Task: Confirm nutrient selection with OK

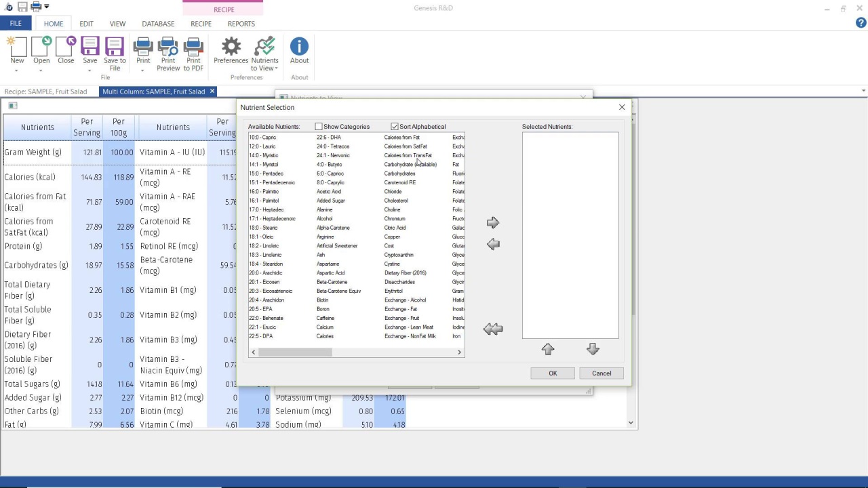Action: pyautogui.click(x=552, y=373)
